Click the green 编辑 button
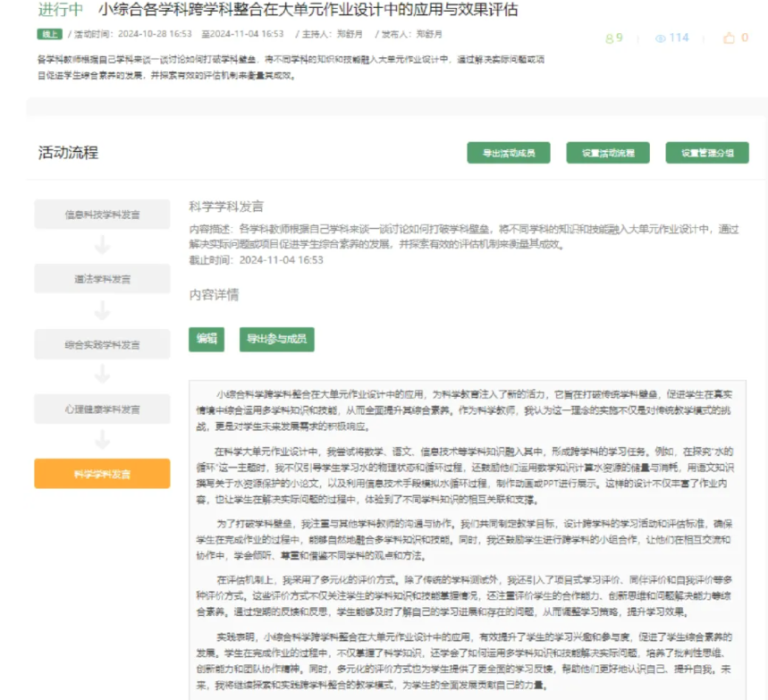Screen dimensions: 768x700 [207, 339]
